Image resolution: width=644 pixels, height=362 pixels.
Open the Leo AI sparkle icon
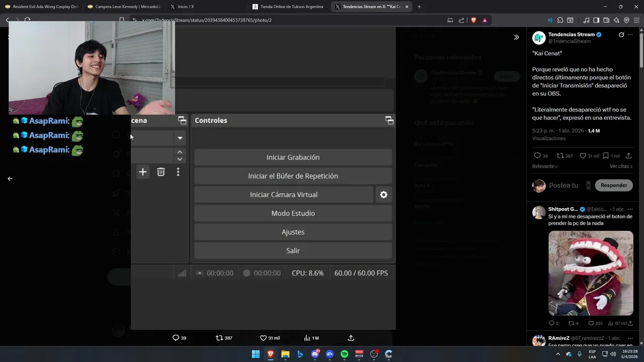pos(616,20)
